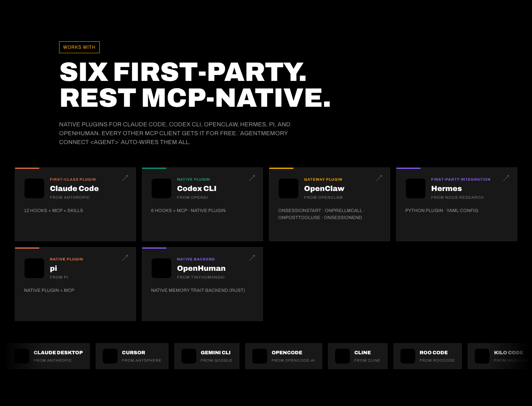Viewport: 532px width, 406px height.
Task: Select the Gemini CLI logo tile
Action: point(189,356)
